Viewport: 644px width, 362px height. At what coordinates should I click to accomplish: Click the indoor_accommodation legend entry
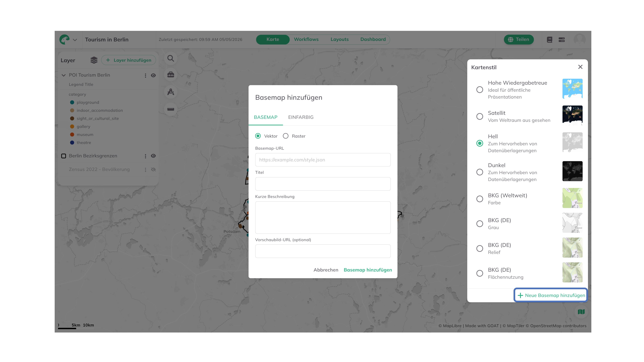(100, 110)
